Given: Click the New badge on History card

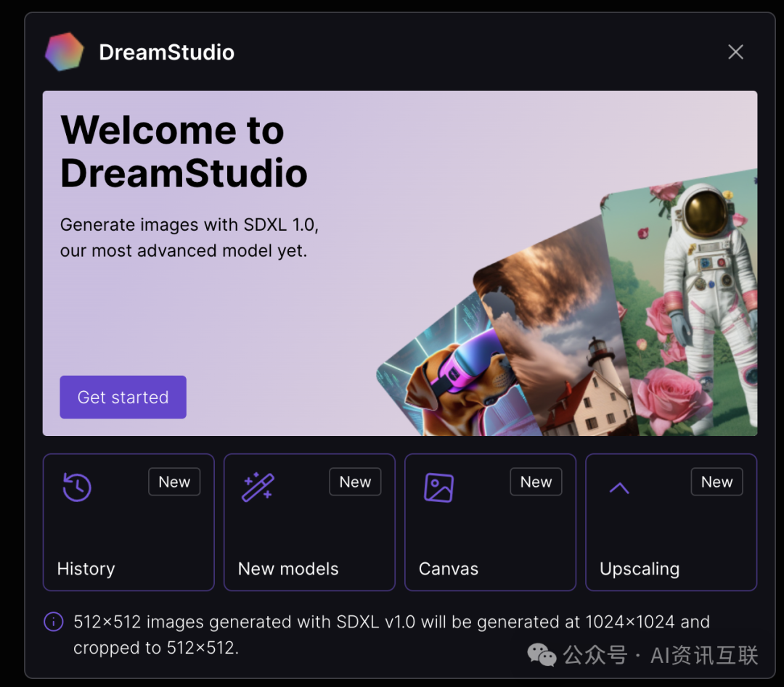Looking at the screenshot, I should click(x=174, y=482).
